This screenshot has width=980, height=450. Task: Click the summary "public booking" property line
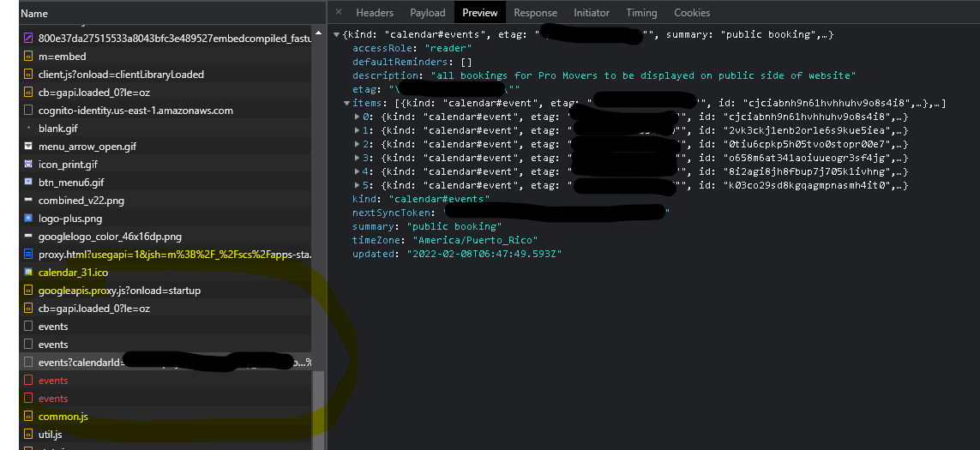(x=427, y=226)
